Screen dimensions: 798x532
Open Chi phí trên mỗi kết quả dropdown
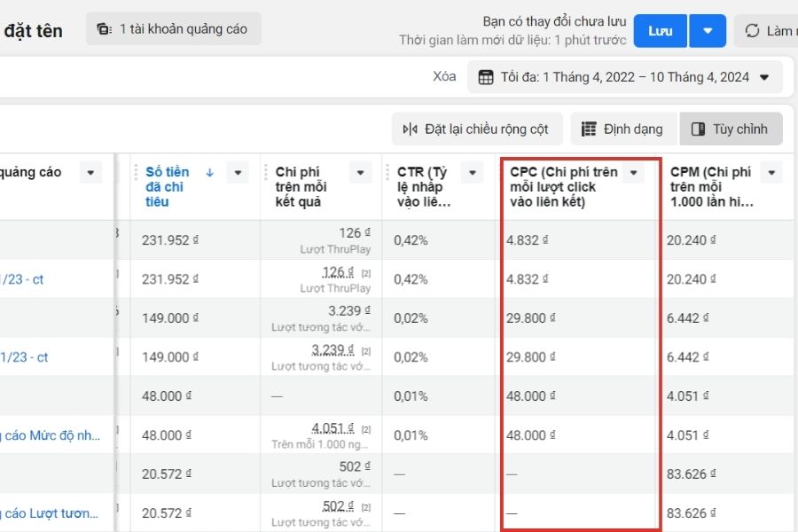360,173
